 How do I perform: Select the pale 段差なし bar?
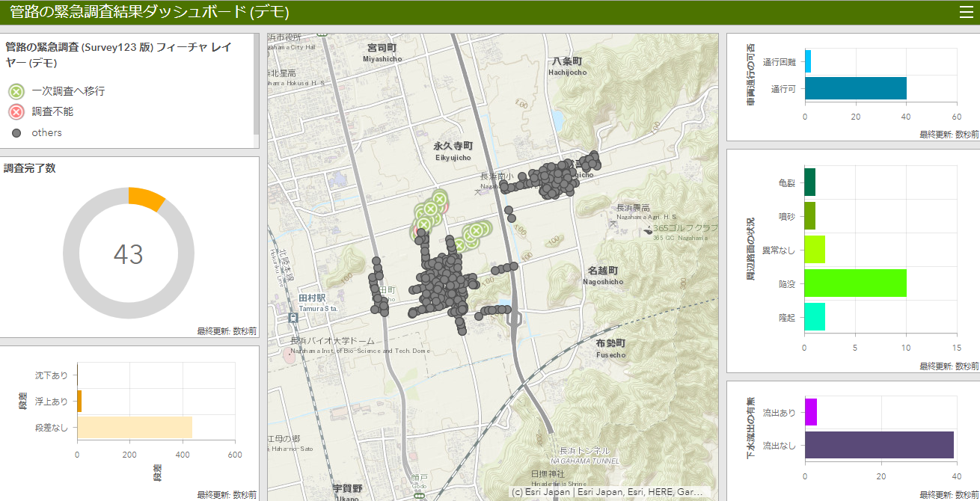pyautogui.click(x=135, y=428)
